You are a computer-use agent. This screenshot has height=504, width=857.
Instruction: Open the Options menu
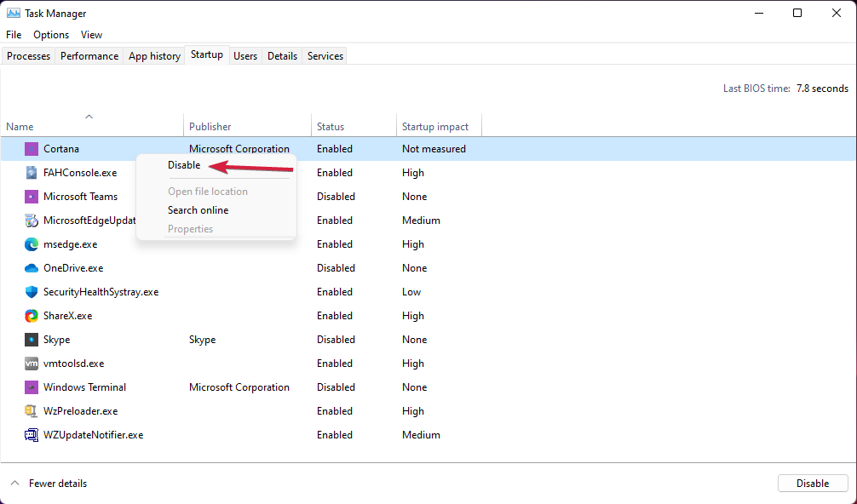[51, 34]
